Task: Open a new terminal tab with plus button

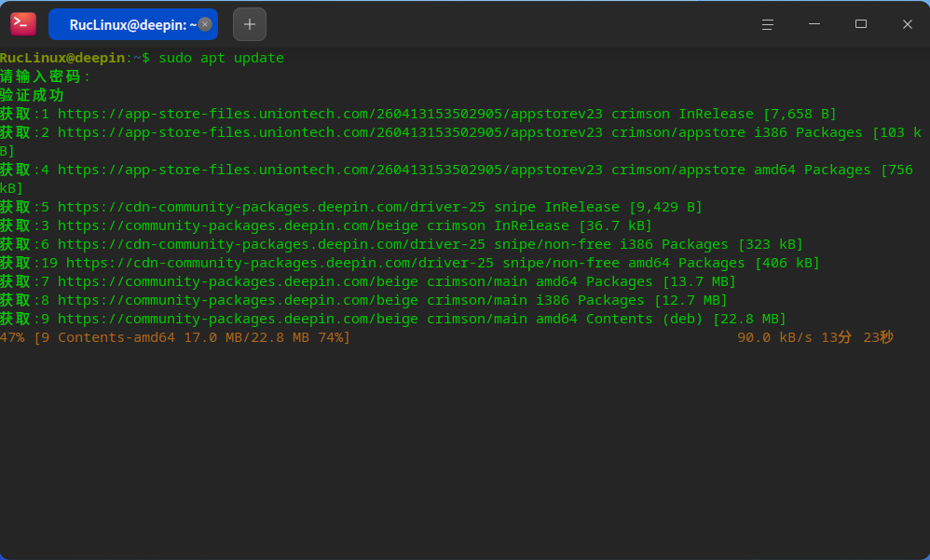Action: [x=249, y=24]
